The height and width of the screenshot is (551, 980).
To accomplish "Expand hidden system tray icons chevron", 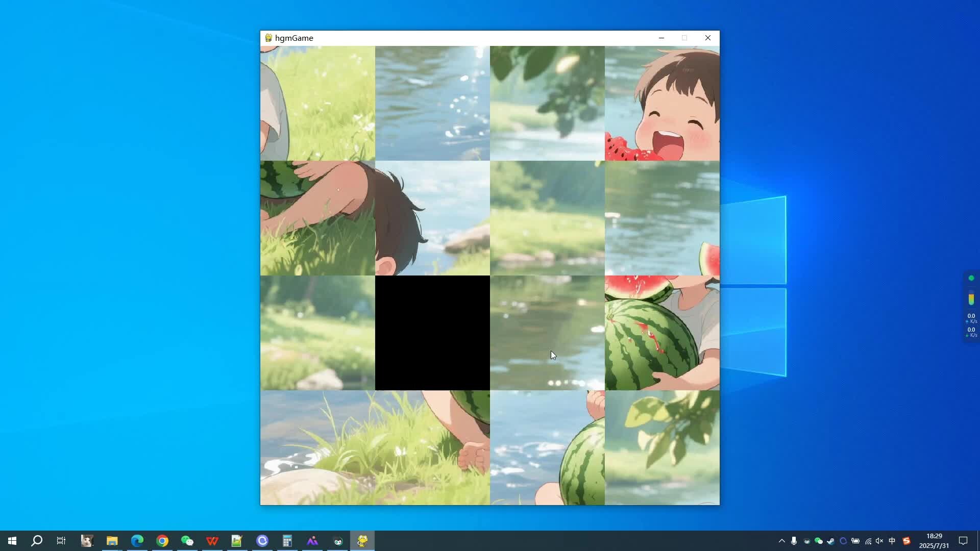I will (x=781, y=541).
